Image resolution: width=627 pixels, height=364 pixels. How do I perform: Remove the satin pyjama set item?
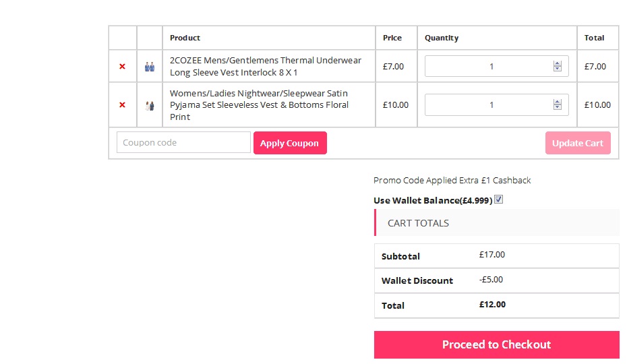[122, 105]
